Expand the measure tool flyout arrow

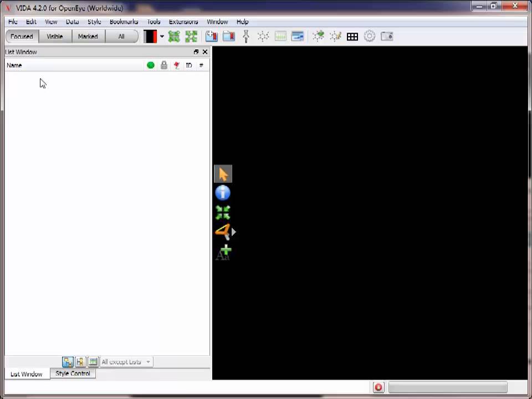click(x=234, y=232)
